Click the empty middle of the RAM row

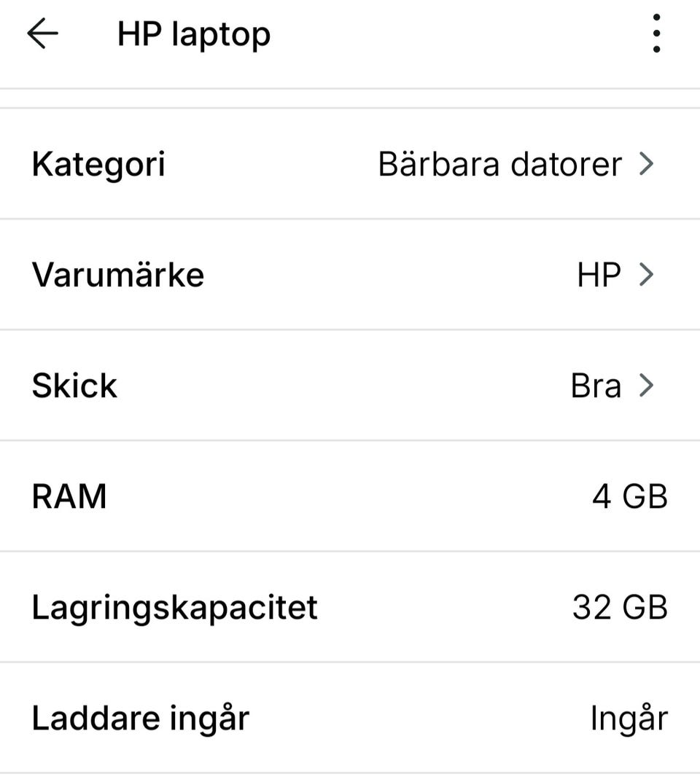350,496
